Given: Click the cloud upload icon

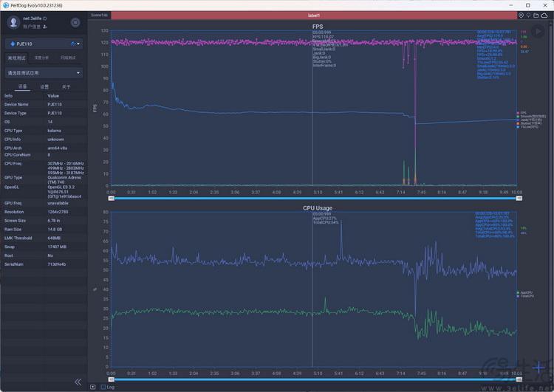Looking at the screenshot, I should click(x=544, y=16).
